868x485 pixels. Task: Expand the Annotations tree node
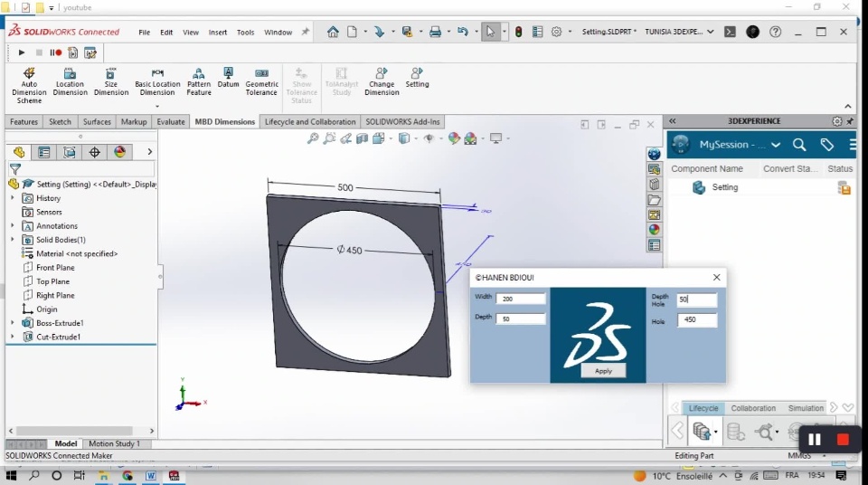(x=12, y=225)
